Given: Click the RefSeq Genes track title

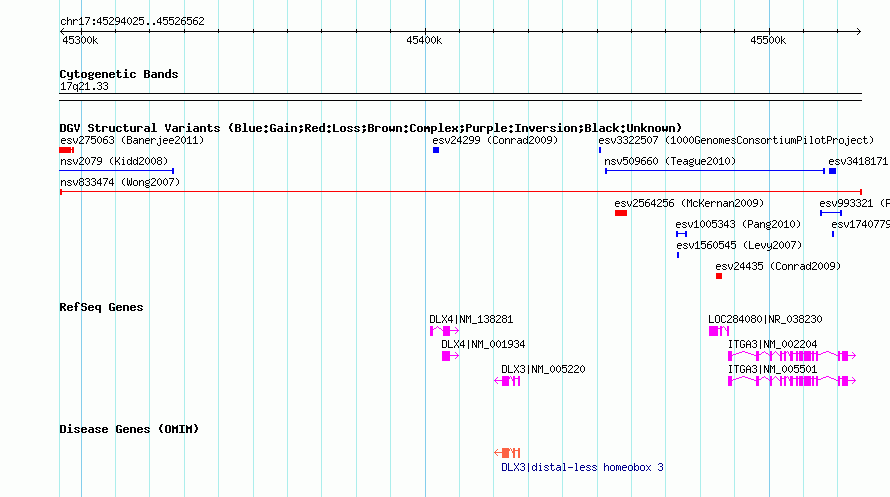Looking at the screenshot, I should pyautogui.click(x=101, y=307).
